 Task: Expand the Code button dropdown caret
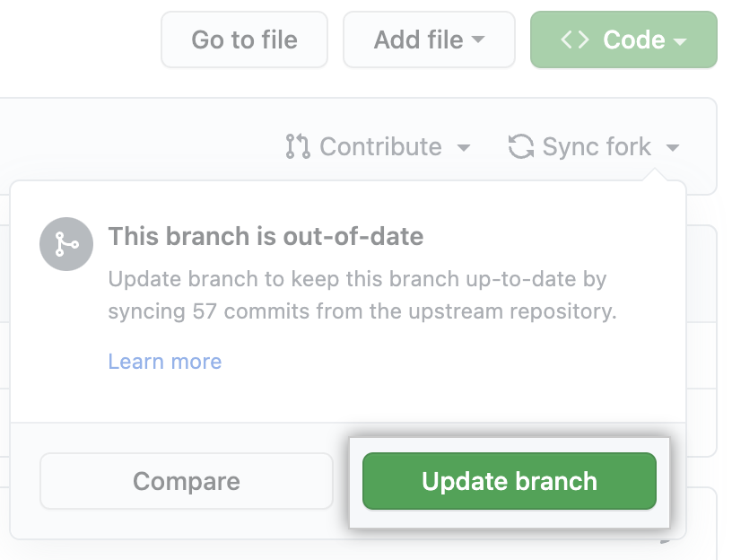click(x=680, y=41)
